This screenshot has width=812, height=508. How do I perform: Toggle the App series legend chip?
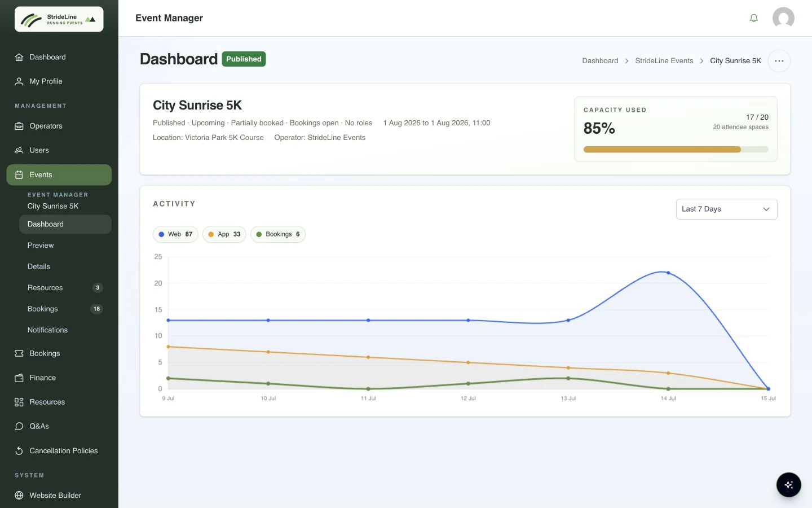click(224, 234)
